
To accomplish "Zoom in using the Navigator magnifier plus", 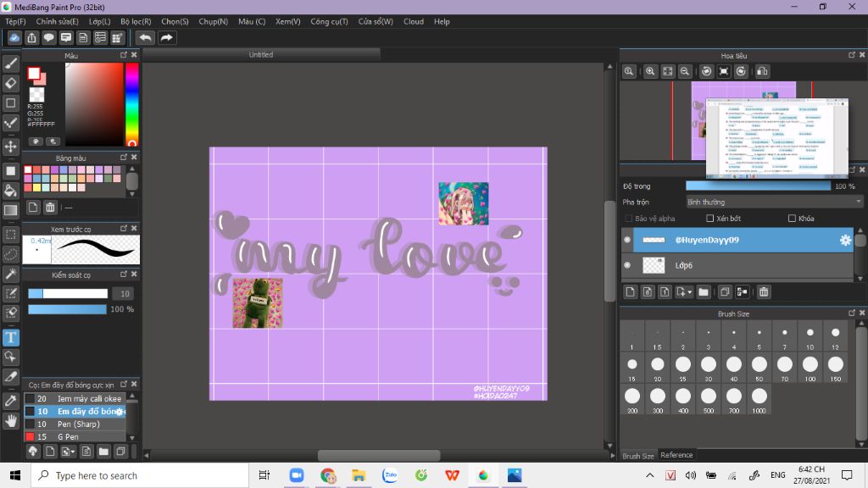I will (650, 71).
